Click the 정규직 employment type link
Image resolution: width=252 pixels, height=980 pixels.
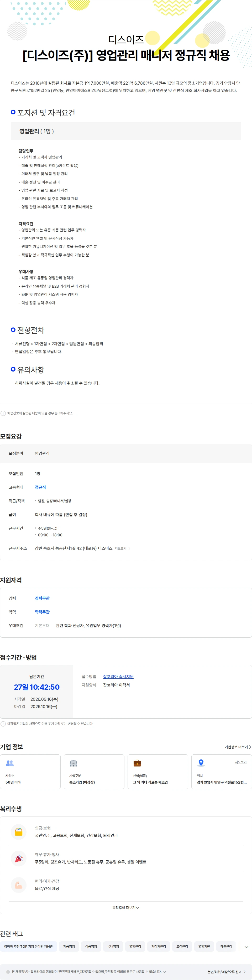pos(40,487)
